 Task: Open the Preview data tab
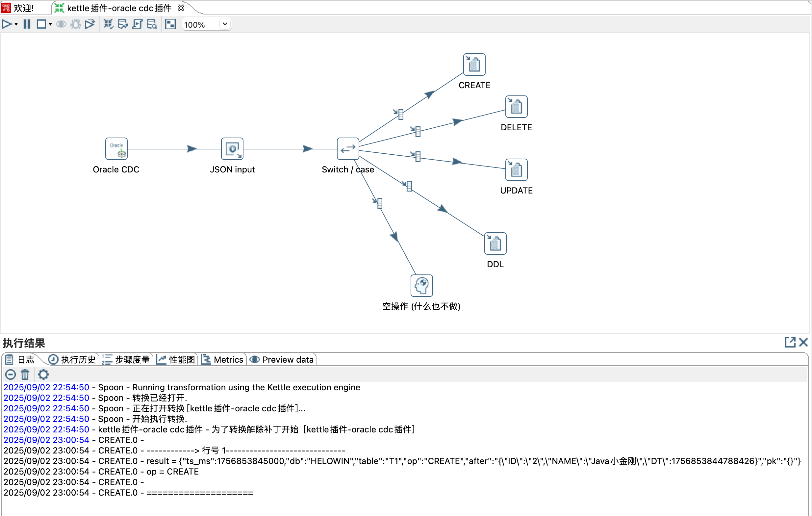click(282, 359)
